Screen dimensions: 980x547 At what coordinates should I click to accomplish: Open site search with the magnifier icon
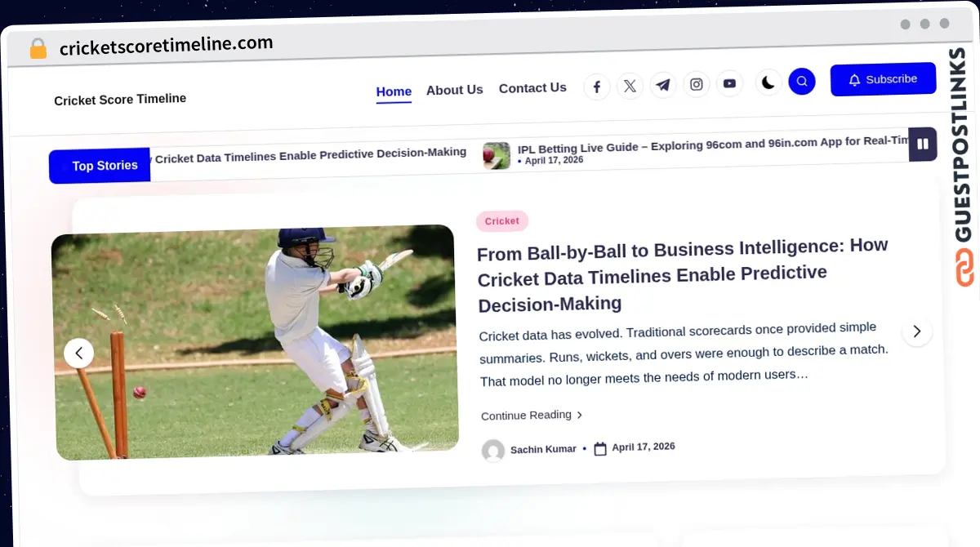[x=802, y=81]
